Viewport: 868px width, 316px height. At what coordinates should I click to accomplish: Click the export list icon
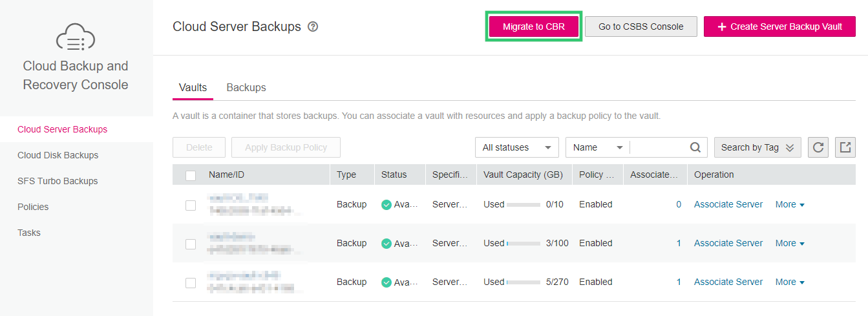click(x=845, y=147)
